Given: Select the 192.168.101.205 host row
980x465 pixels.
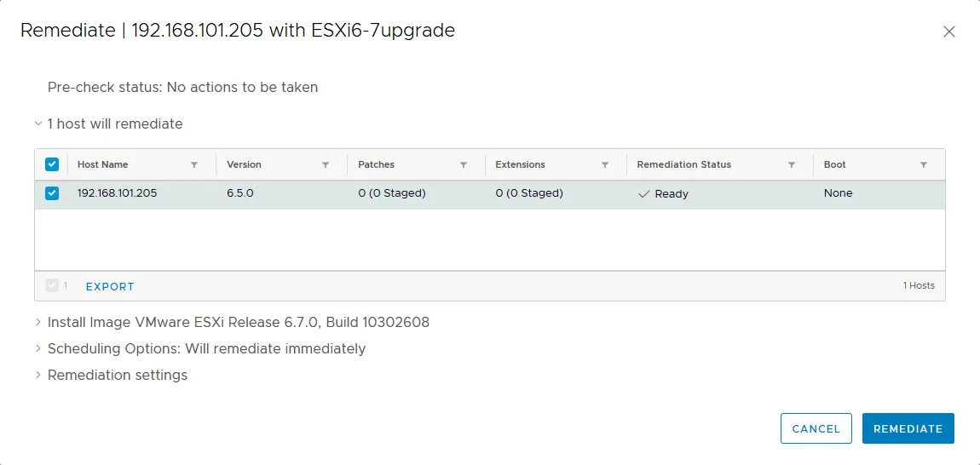Looking at the screenshot, I should click(x=426, y=194).
